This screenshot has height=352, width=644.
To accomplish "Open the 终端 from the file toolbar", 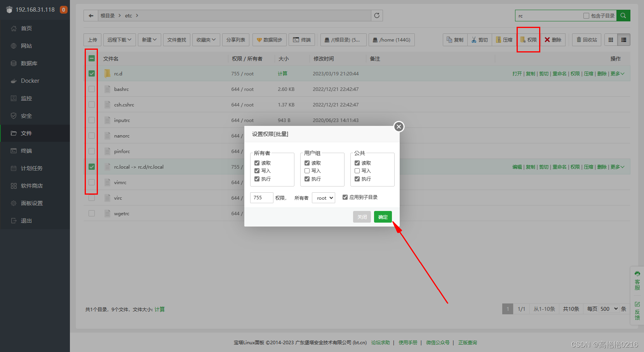I will click(301, 40).
